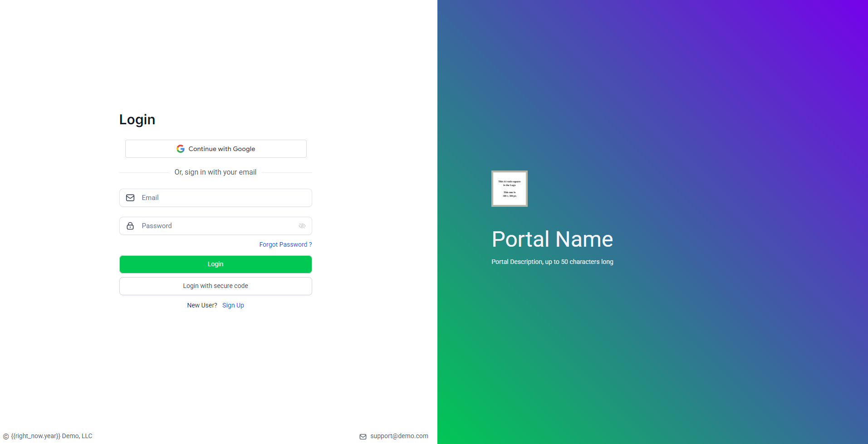Toggle password visibility with the eye icon
The width and height of the screenshot is (868, 444).
302,226
